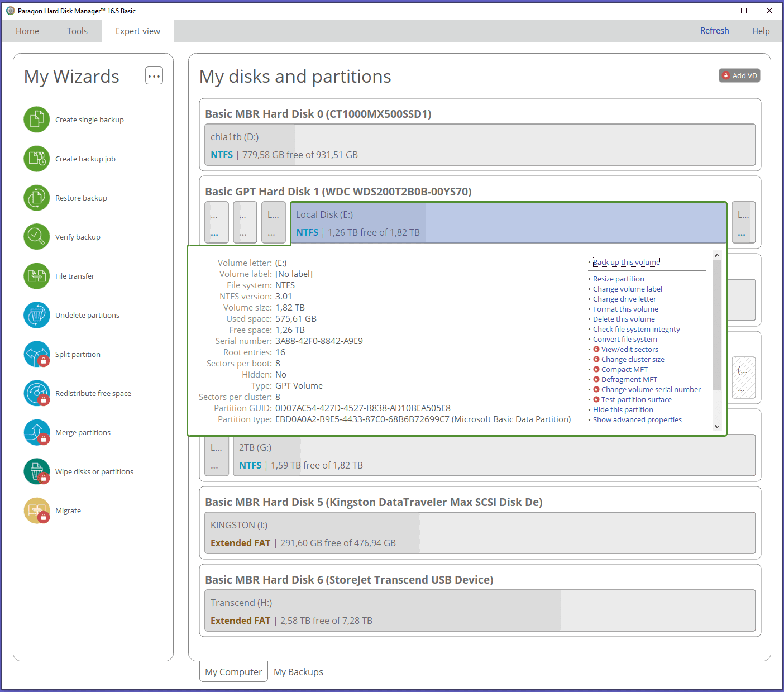This screenshot has width=784, height=692.
Task: Select second small partition on Hard Disk 1
Action: [x=245, y=222]
